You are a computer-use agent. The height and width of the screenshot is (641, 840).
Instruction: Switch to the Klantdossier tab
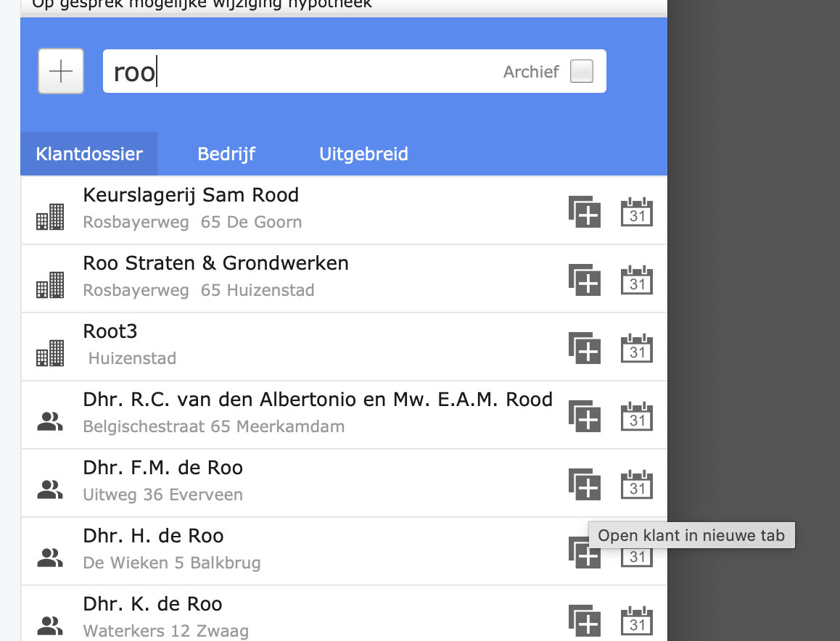(89, 154)
